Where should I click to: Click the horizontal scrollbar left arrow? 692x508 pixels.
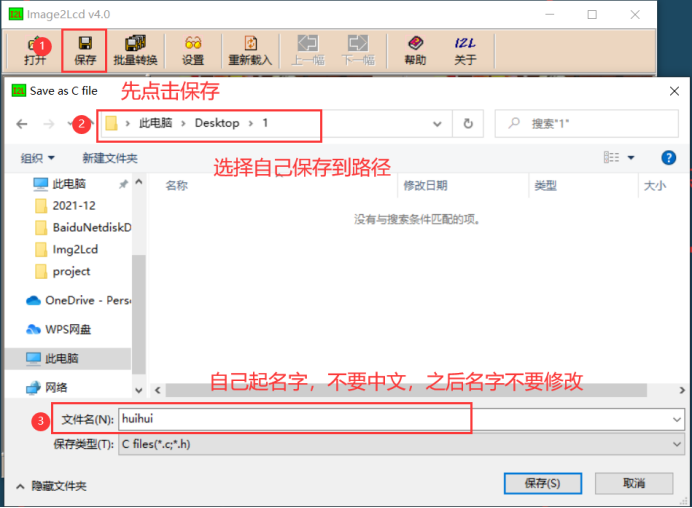[158, 390]
